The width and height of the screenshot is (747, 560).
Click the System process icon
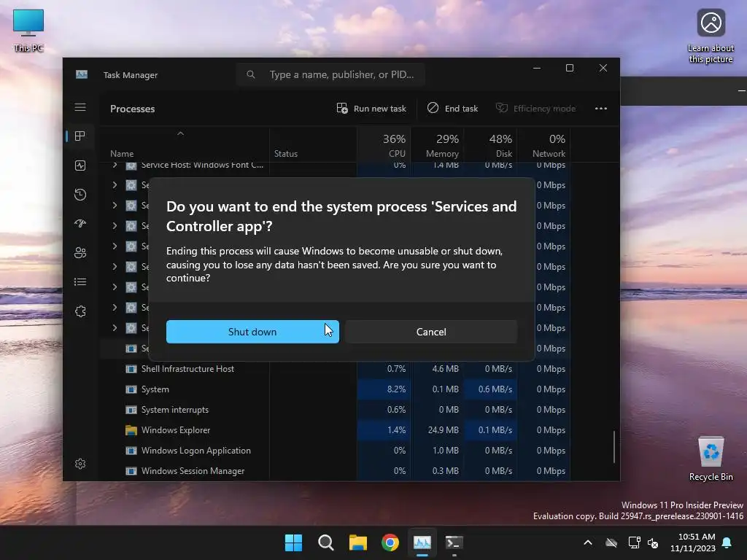131,389
